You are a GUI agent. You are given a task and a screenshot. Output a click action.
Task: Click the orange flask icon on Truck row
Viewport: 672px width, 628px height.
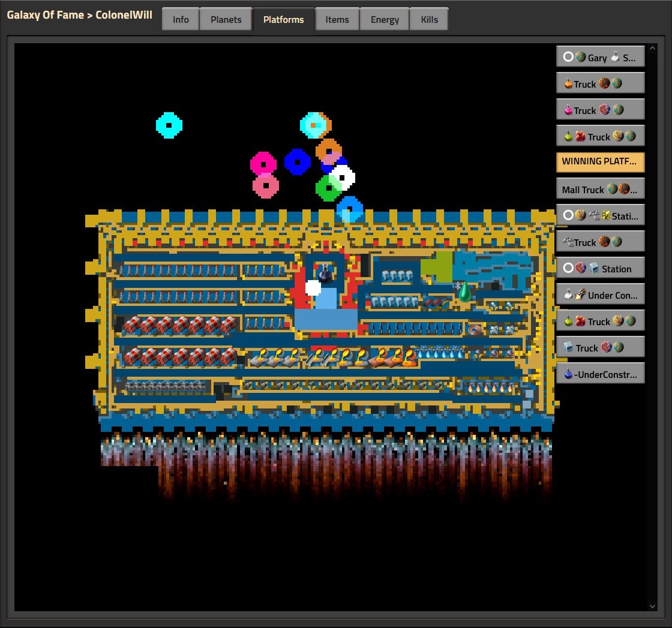pos(568,83)
